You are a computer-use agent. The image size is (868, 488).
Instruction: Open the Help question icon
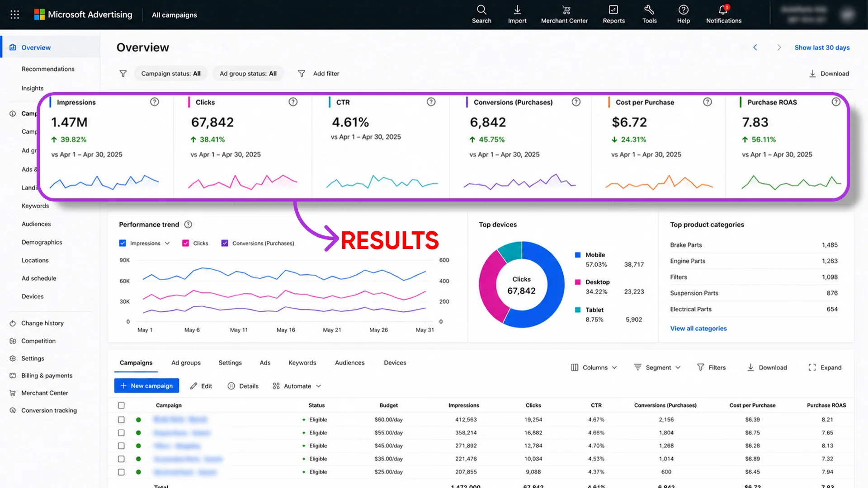click(683, 14)
